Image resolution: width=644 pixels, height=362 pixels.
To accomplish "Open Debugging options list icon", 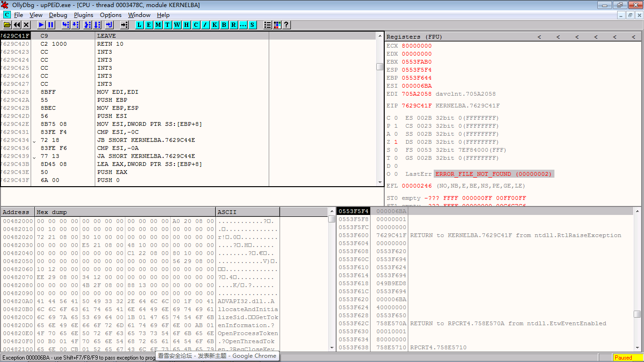I will pyautogui.click(x=268, y=25).
